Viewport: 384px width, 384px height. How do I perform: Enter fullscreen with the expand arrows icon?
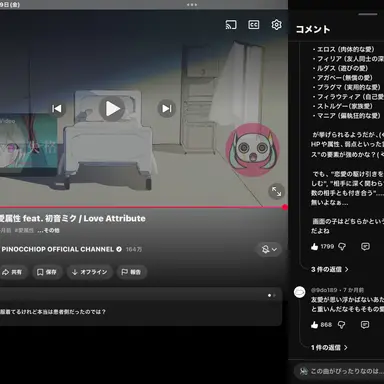276,191
